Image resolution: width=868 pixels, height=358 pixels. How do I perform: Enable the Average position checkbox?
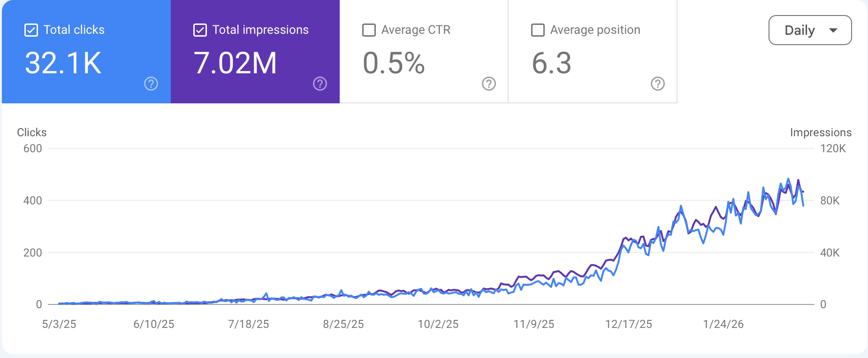click(x=538, y=30)
